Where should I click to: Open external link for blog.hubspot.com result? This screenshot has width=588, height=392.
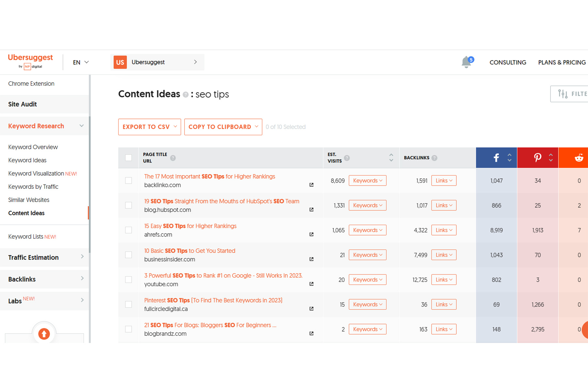(311, 210)
